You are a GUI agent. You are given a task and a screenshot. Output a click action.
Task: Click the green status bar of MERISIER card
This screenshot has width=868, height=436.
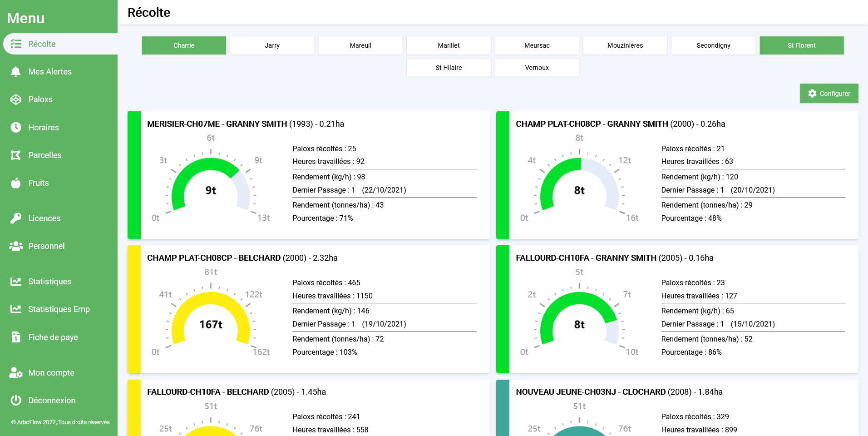click(134, 175)
